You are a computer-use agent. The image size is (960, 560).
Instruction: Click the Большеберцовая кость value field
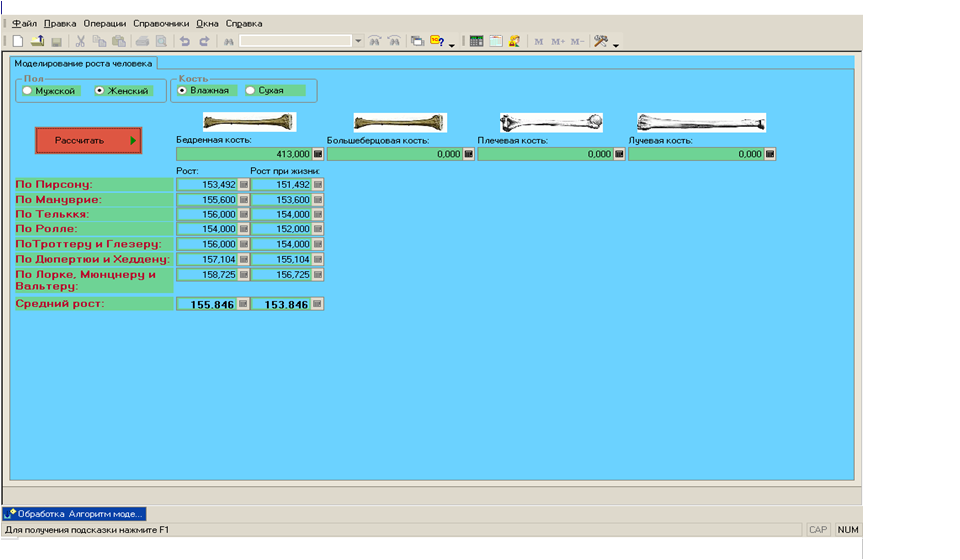coord(394,155)
